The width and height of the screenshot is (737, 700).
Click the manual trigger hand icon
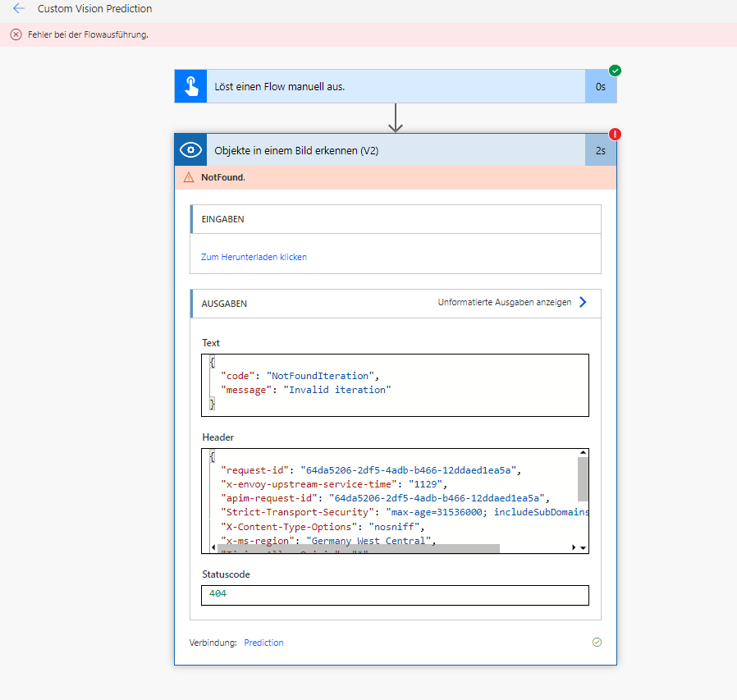[191, 86]
